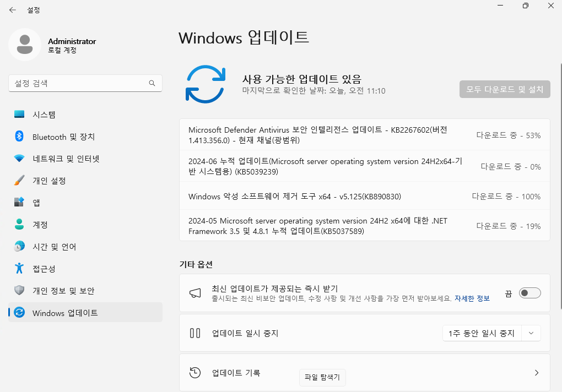Viewport: 562px width, 392px height.
Task: Click the 마지막으로 확인한 날짜 text
Action: pyautogui.click(x=314, y=91)
